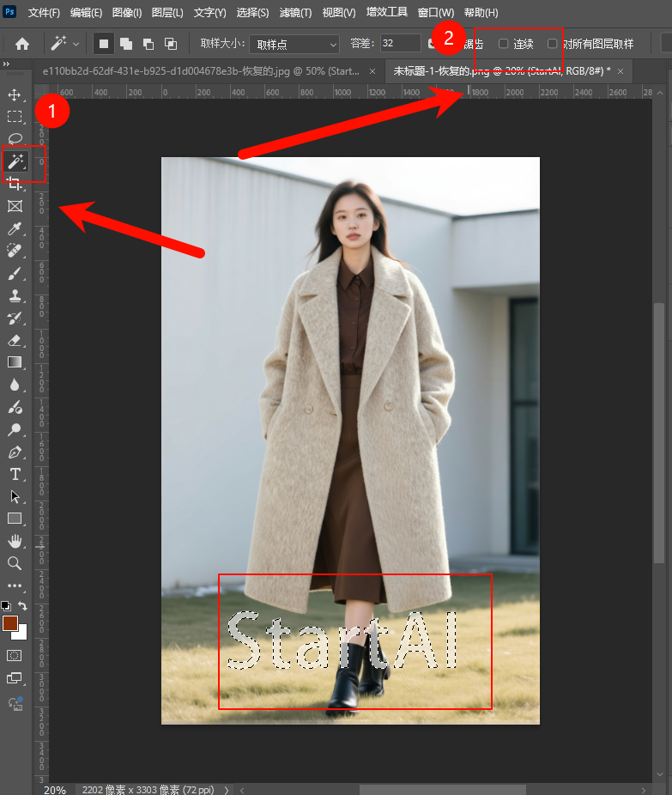
Task: Select the Move tool
Action: pyautogui.click(x=15, y=94)
